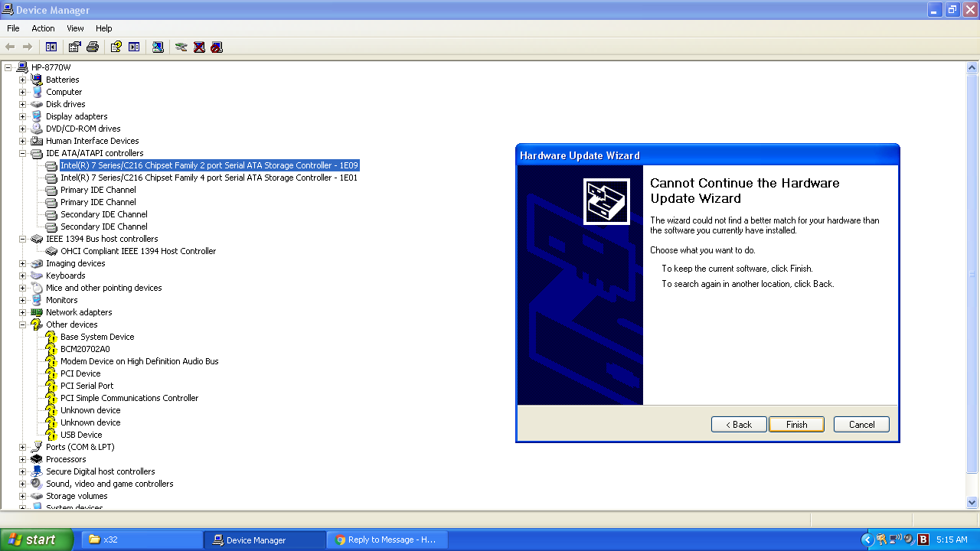Image resolution: width=980 pixels, height=551 pixels.
Task: Open the Help menu
Action: point(104,28)
